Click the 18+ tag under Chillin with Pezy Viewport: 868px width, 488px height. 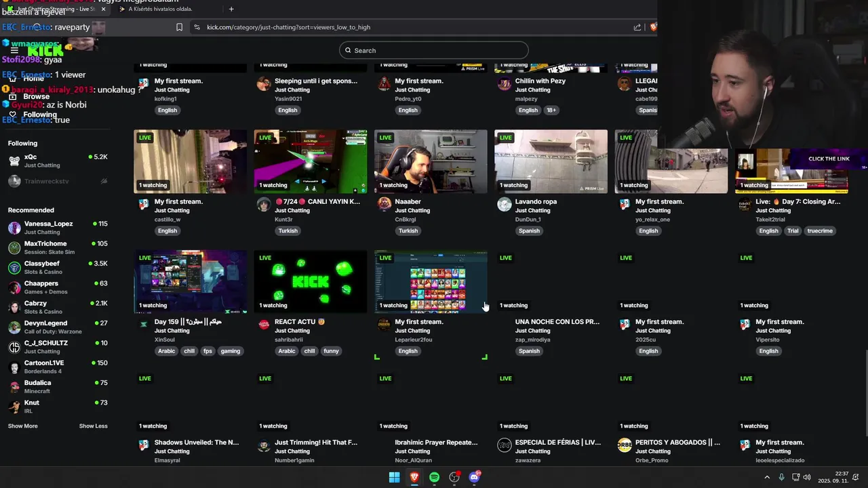(x=551, y=110)
